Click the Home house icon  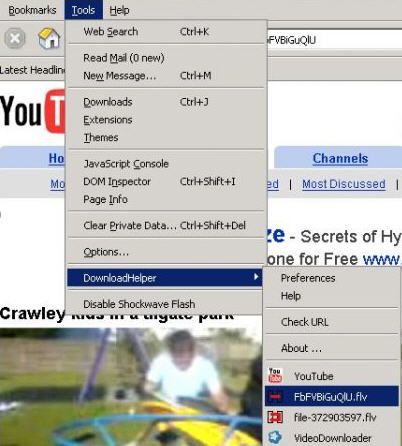pyautogui.click(x=49, y=38)
